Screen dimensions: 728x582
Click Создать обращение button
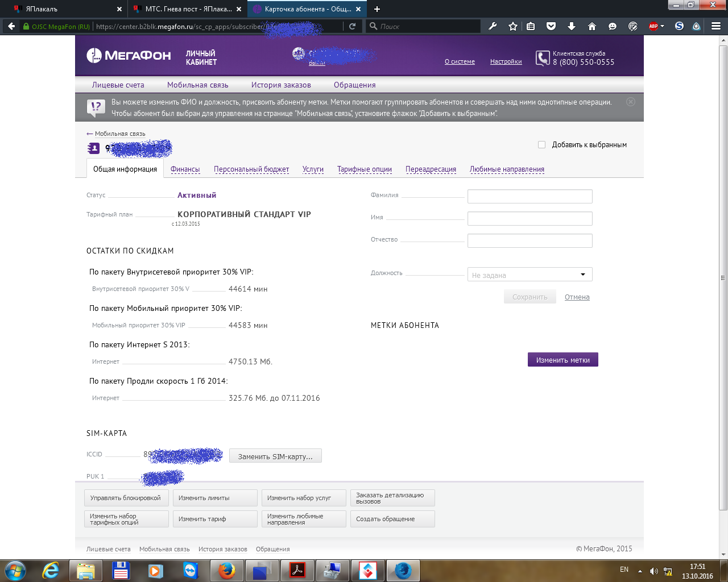392,519
